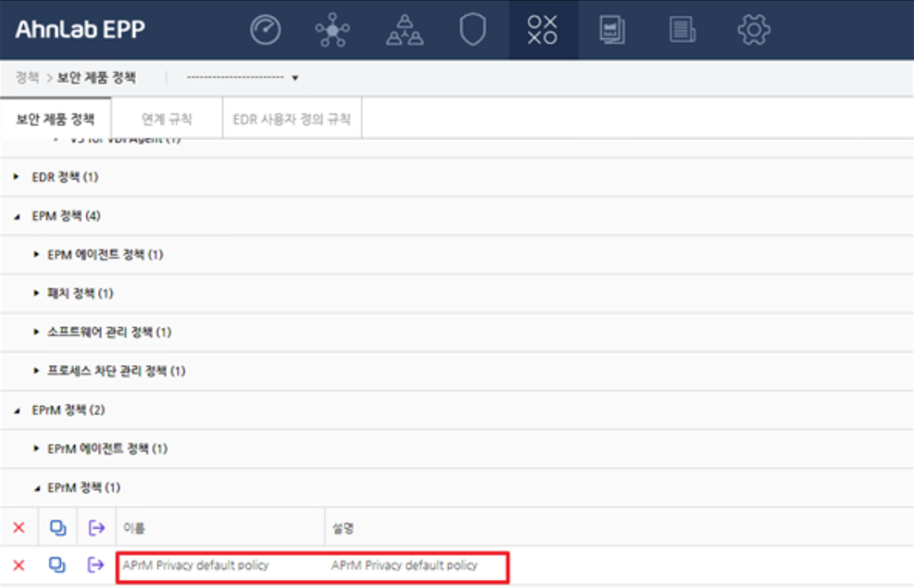This screenshot has height=588, width=914.
Task: Expand 패치 정책 (1) node
Action: point(36,293)
